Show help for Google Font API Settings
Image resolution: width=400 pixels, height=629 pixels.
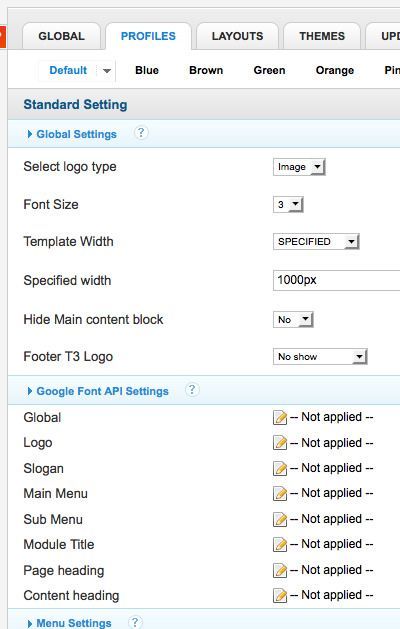point(192,390)
